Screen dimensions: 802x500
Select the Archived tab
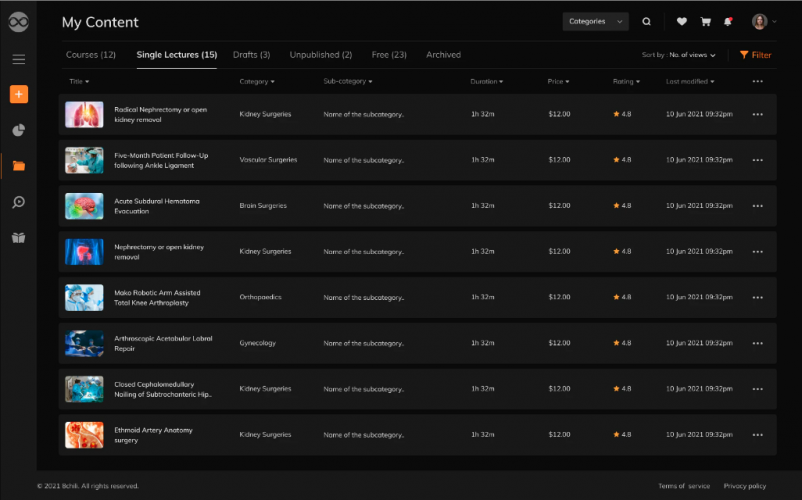(443, 55)
